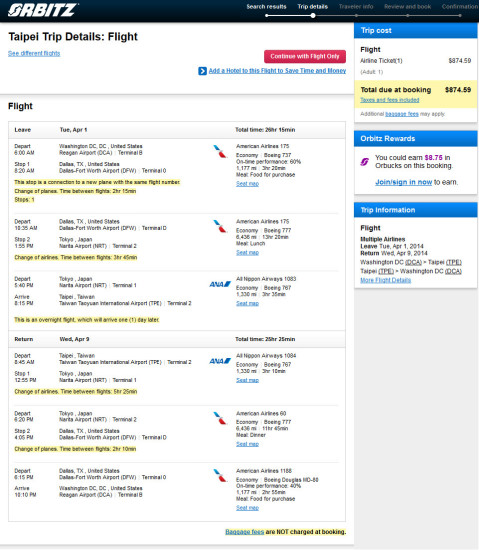Click Continue with Flight Only button
This screenshot has height=550, width=479.
[305, 56]
